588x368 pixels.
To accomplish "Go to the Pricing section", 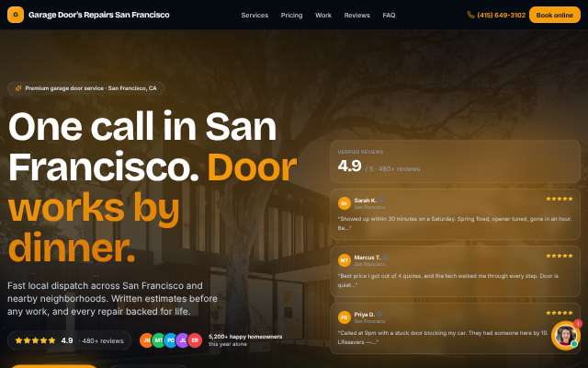I will pyautogui.click(x=291, y=15).
